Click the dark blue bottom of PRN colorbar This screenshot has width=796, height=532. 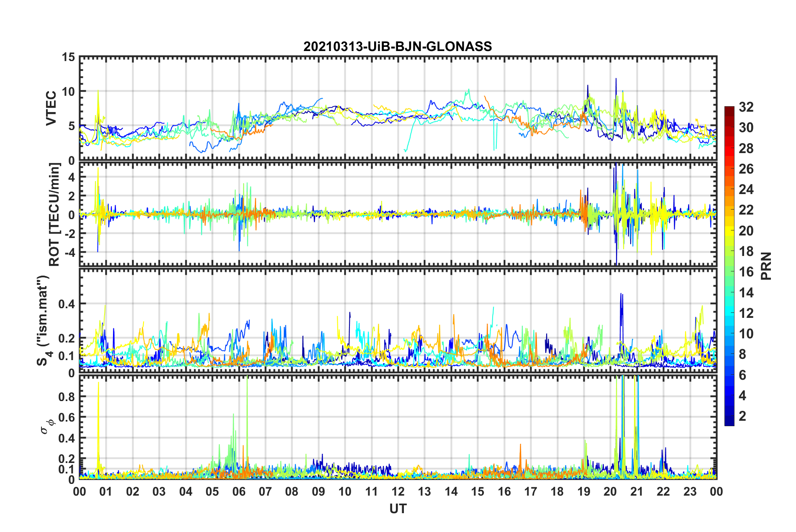(x=729, y=422)
